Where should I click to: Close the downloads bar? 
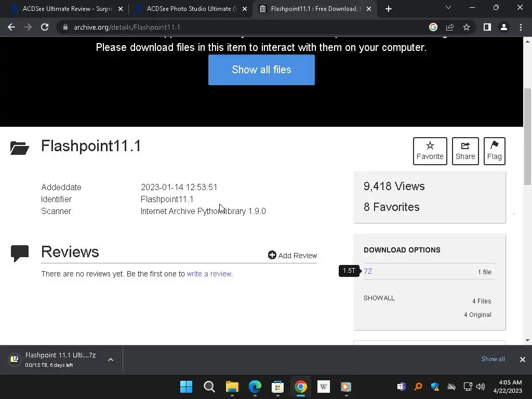[523, 360]
